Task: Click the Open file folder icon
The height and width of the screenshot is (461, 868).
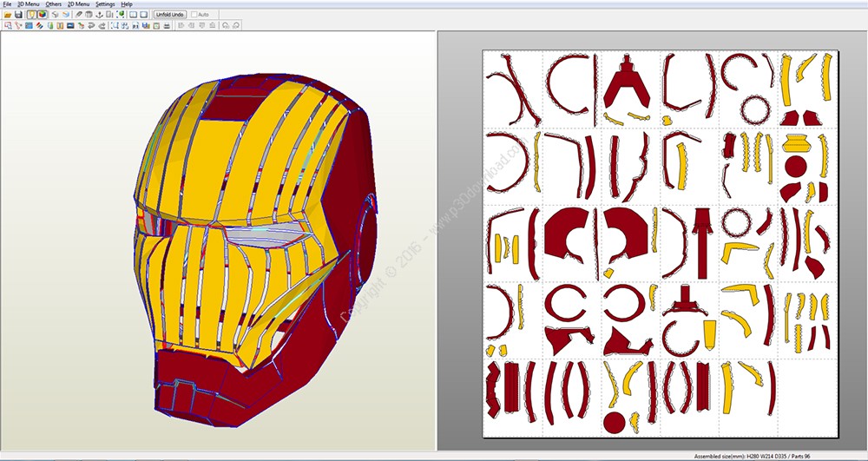Action: (x=8, y=15)
